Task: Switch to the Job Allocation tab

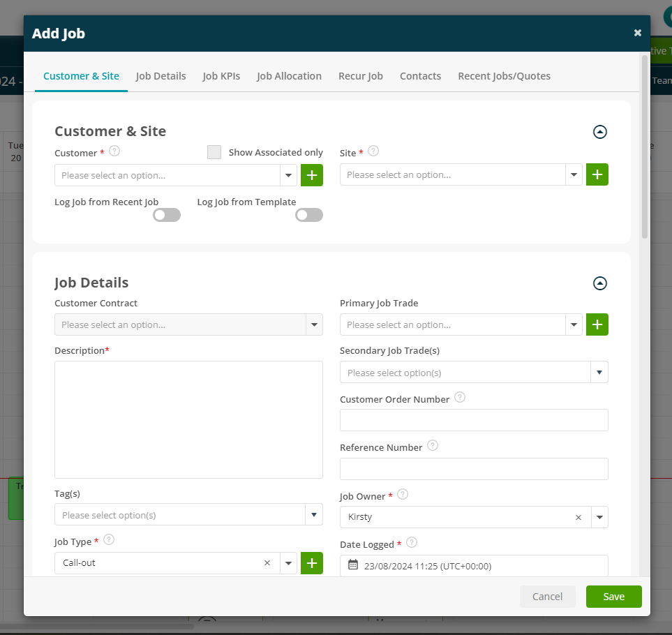Action: pos(290,76)
